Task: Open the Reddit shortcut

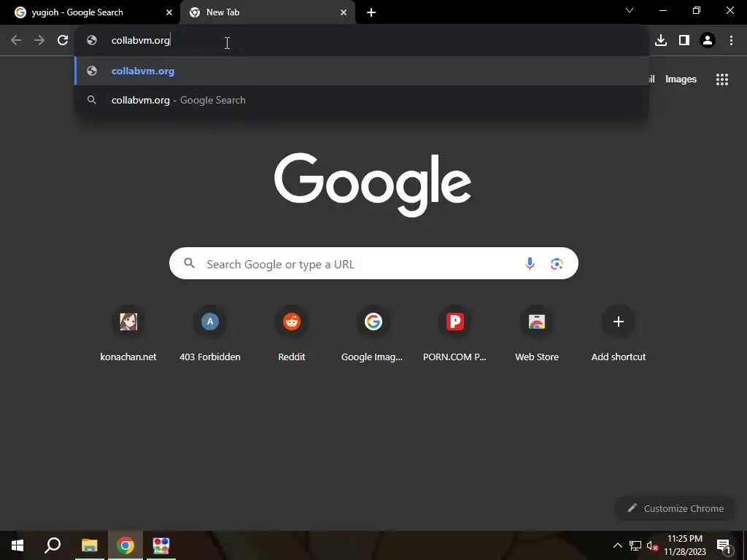Action: click(x=292, y=335)
